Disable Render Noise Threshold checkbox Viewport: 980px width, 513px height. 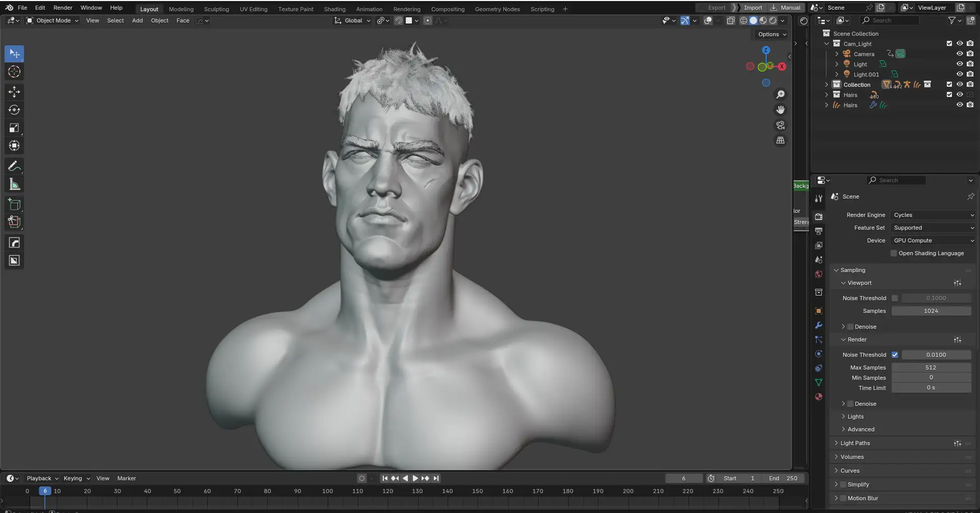(x=895, y=355)
